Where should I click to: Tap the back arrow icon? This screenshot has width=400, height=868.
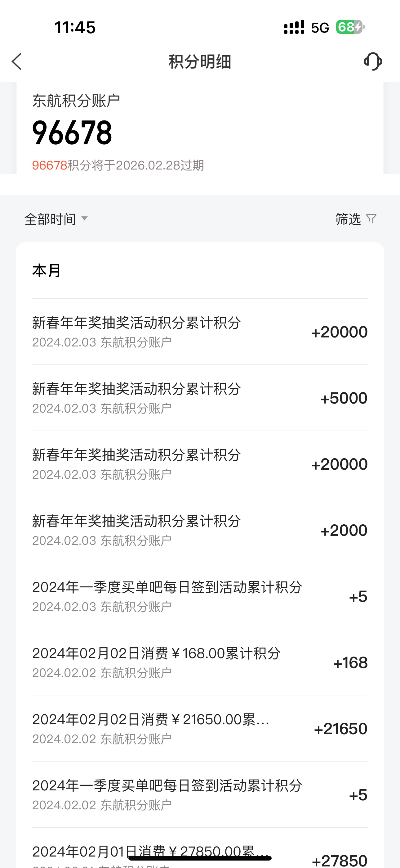(x=16, y=62)
